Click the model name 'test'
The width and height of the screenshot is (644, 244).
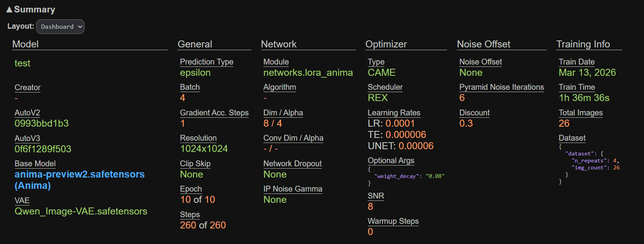coord(22,63)
